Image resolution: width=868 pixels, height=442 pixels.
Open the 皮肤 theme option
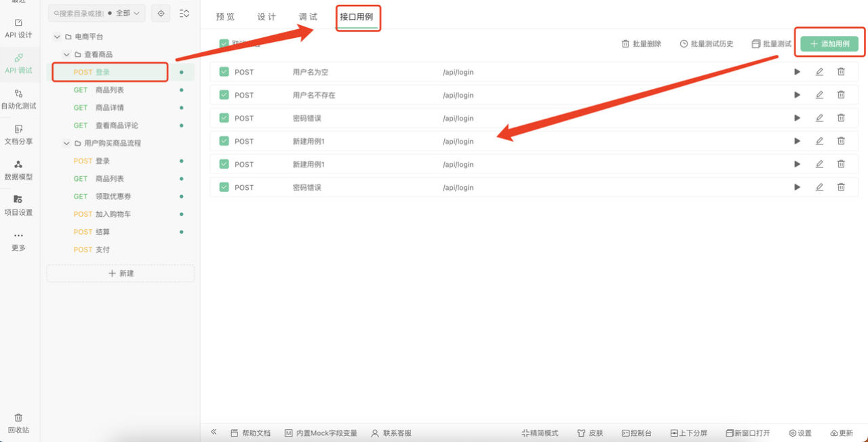coord(590,433)
